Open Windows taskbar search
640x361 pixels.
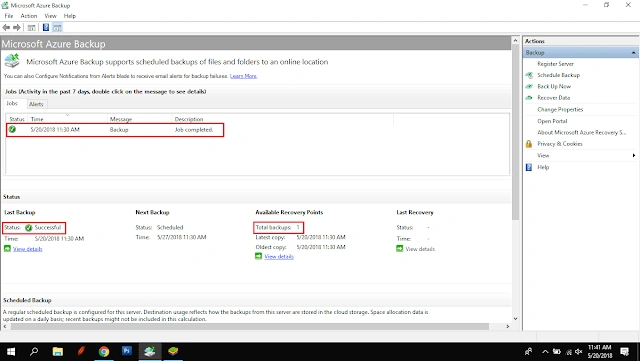[x=34, y=351]
